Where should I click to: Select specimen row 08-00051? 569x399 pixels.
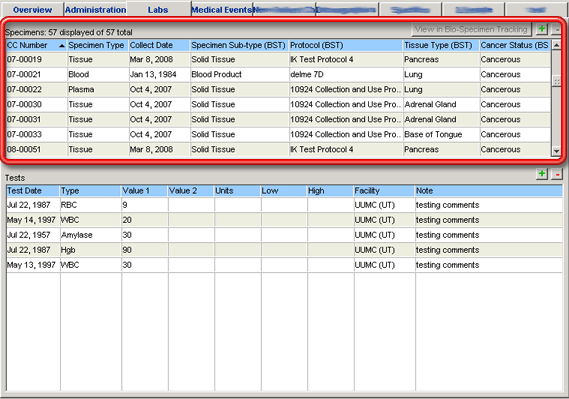point(278,149)
